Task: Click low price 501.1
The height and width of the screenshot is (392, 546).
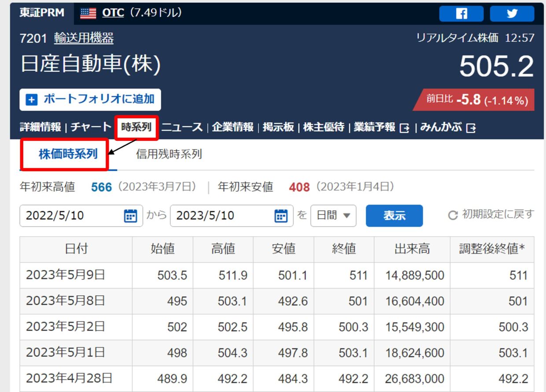Action: point(293,276)
